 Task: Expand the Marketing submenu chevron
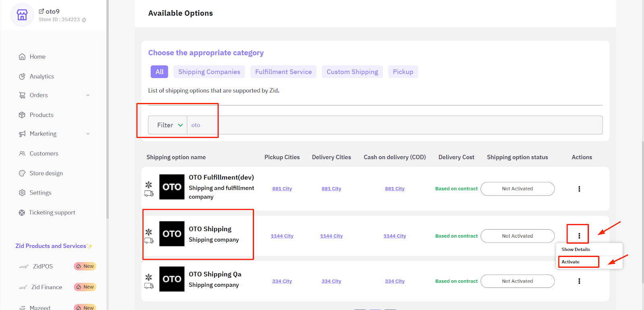click(88, 134)
